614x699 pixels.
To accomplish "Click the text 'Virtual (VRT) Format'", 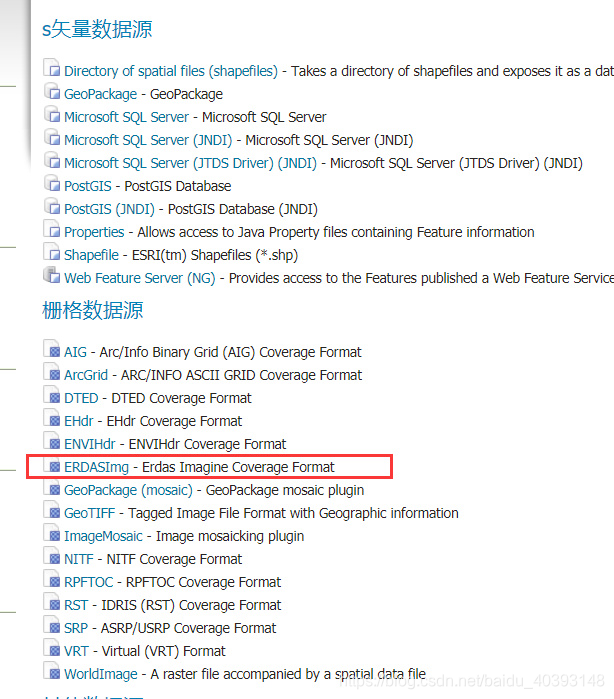I will pos(164,652).
